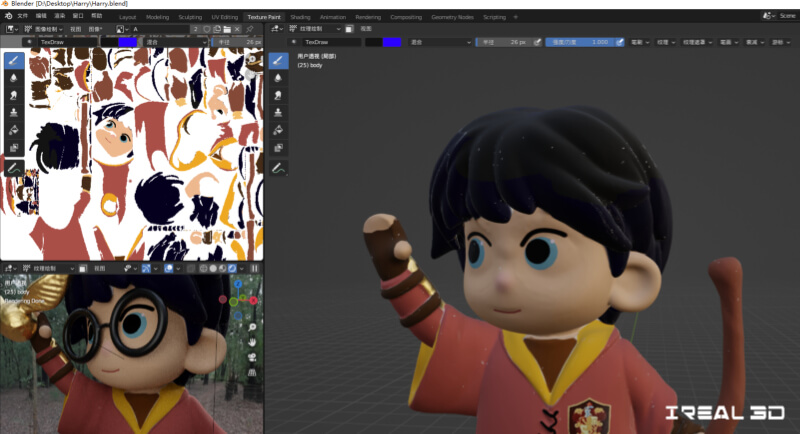800x434 pixels.
Task: Switch to the Scripting workspace tab
Action: (494, 17)
